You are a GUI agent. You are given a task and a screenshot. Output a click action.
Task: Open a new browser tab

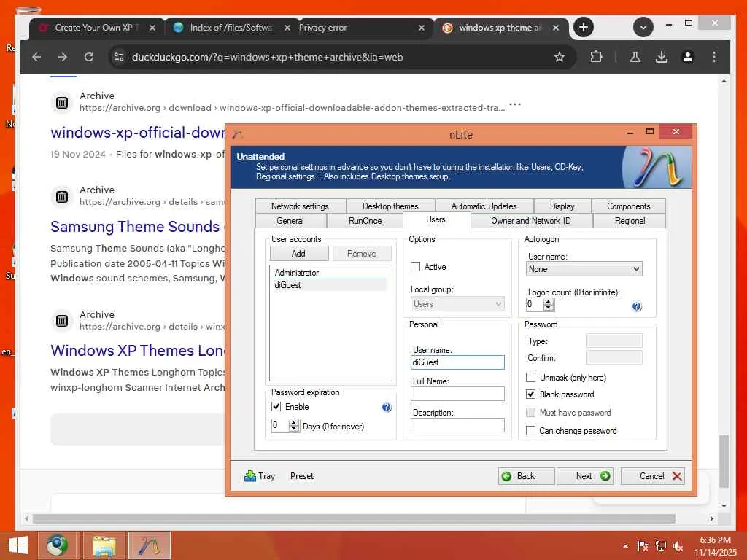(583, 27)
